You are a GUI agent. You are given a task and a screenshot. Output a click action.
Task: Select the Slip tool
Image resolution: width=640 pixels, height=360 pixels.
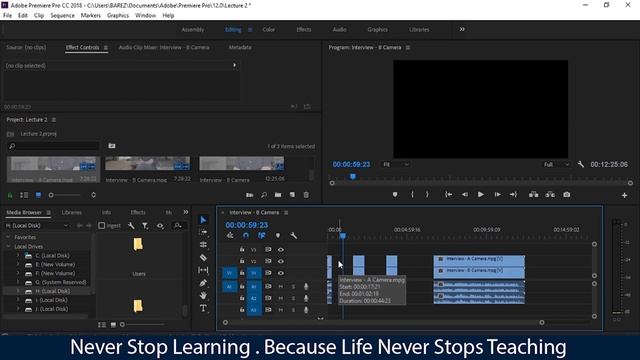203,270
